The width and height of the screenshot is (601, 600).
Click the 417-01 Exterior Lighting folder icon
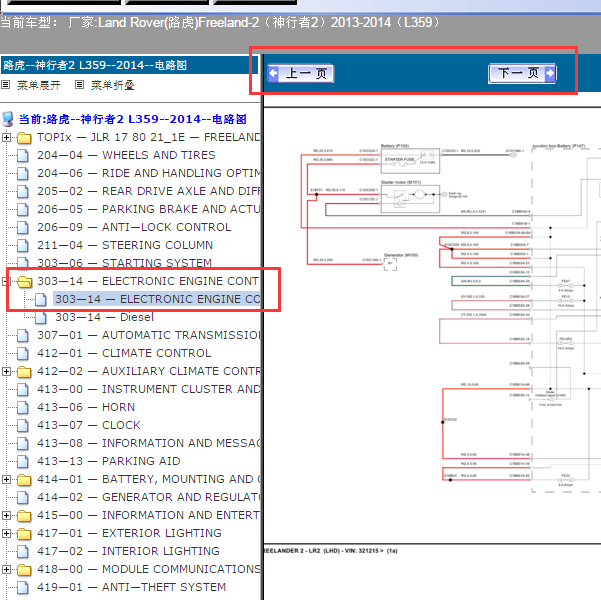click(24, 534)
